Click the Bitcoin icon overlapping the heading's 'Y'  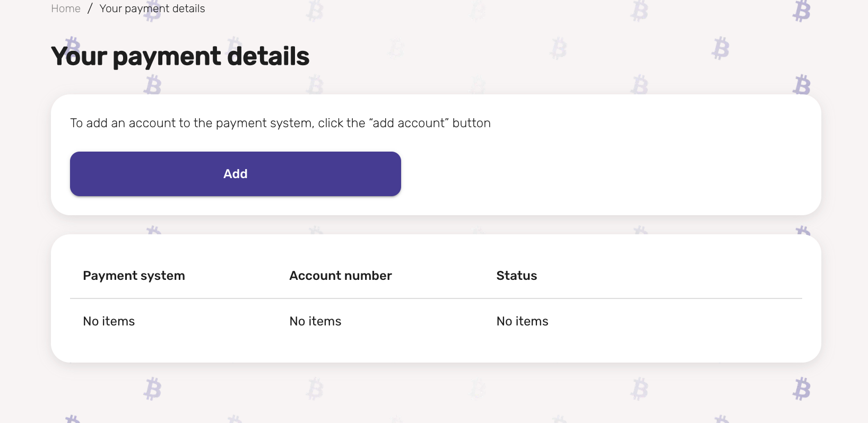[72, 46]
